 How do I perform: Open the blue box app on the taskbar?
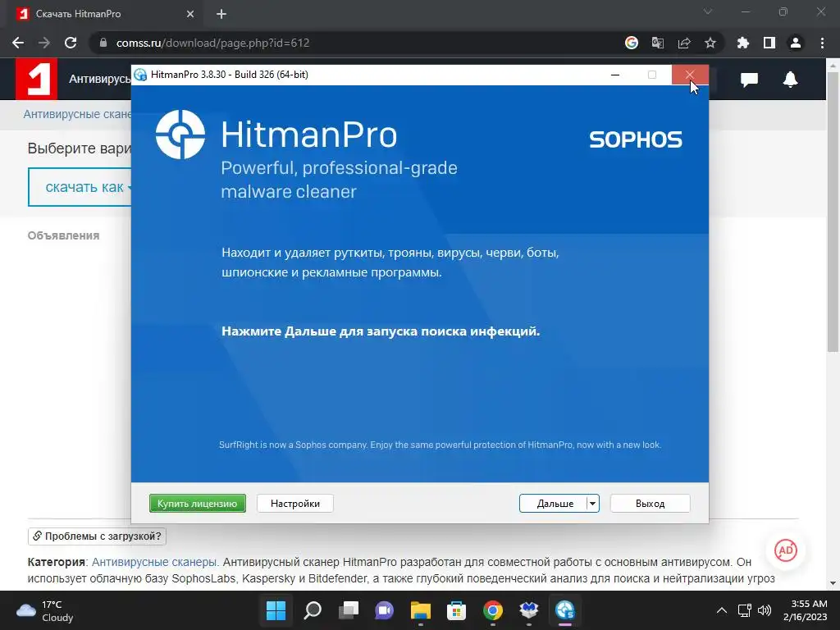click(x=529, y=610)
